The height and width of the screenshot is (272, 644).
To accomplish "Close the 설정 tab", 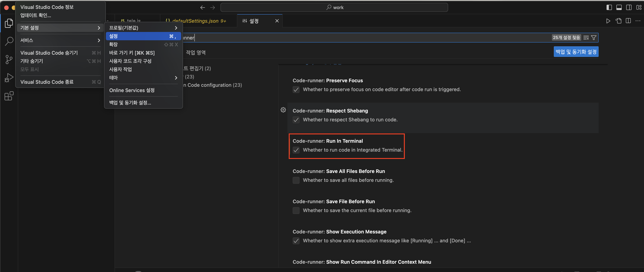I will [x=277, y=21].
